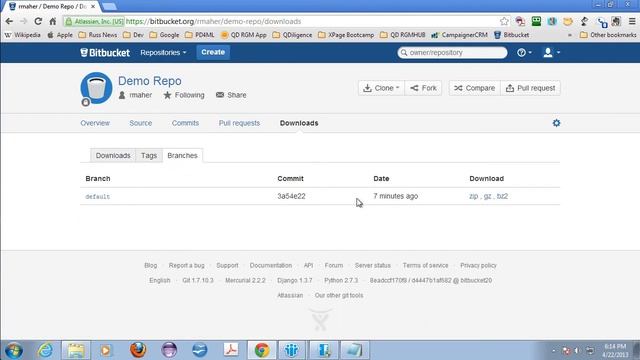Image resolution: width=640 pixels, height=360 pixels.
Task: Open the API footer link
Action: pos(308,265)
